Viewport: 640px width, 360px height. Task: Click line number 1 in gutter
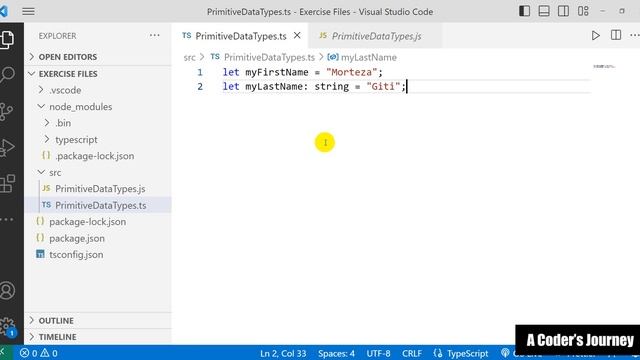click(200, 72)
